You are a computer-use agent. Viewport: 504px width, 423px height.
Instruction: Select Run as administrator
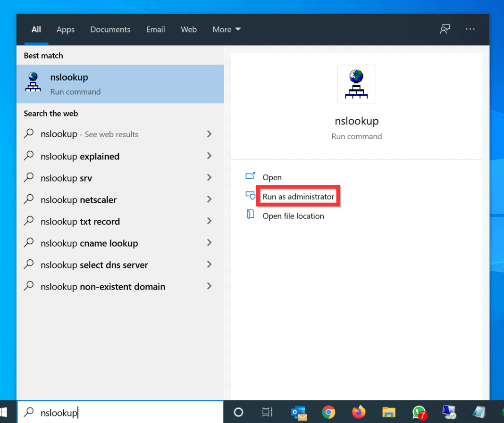tap(298, 196)
